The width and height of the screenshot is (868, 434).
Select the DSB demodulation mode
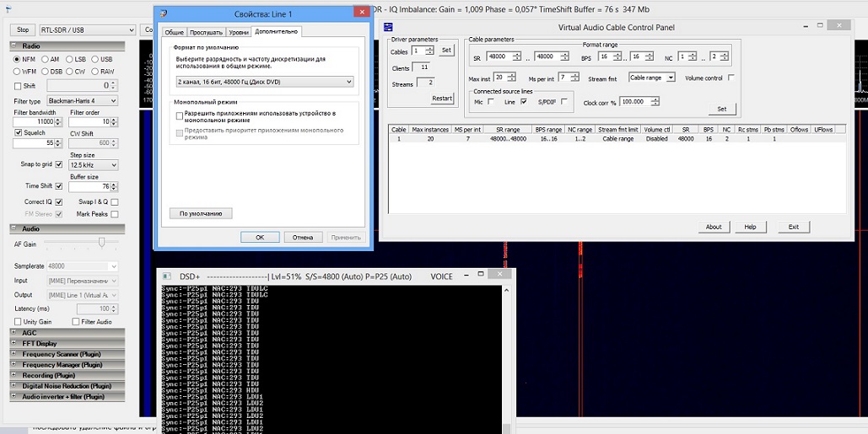46,72
